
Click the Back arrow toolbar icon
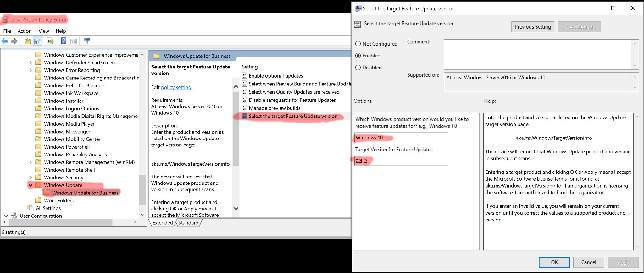(x=5, y=41)
